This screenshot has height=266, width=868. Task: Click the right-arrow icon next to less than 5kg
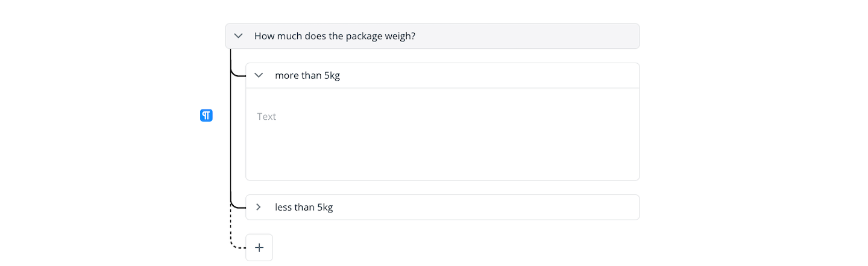(x=259, y=207)
